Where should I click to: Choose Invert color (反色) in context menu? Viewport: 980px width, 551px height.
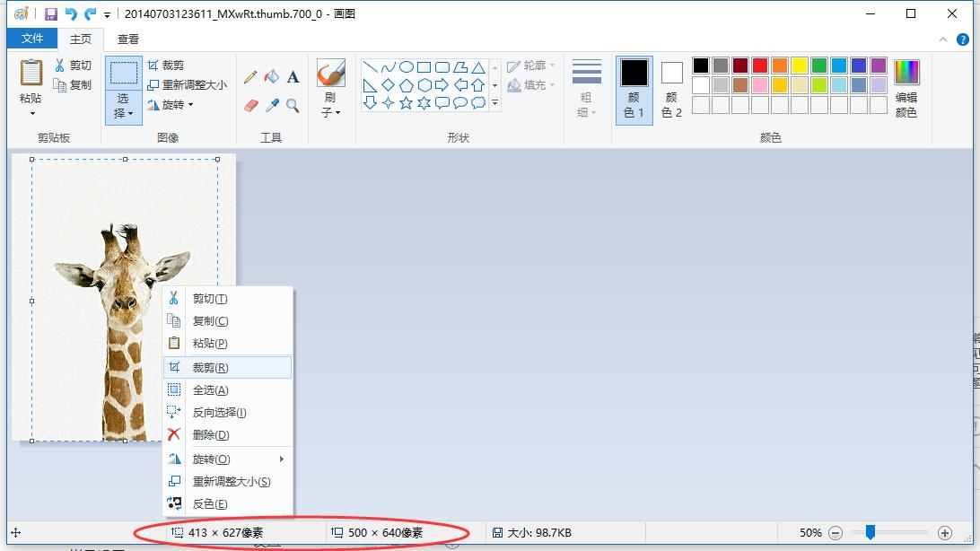pyautogui.click(x=228, y=504)
